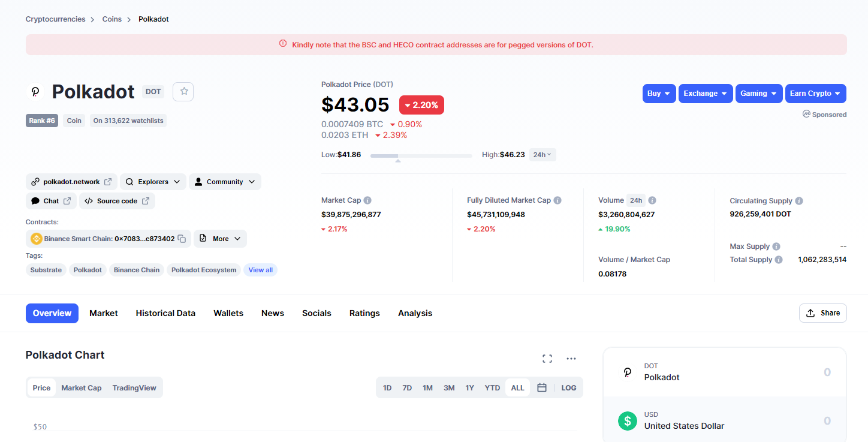Switch chart view to TradingView
Viewport: 868px width, 442px height.
point(134,388)
